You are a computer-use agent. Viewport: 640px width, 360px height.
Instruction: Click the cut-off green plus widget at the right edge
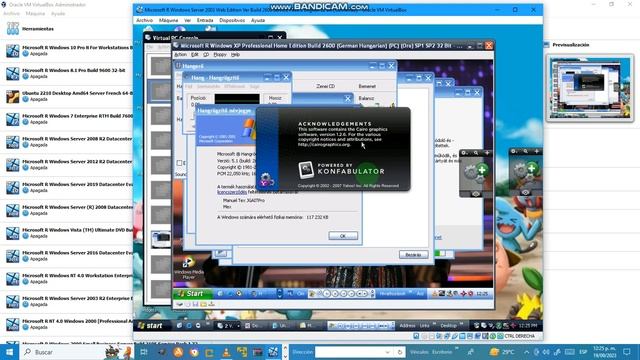tap(531, 168)
